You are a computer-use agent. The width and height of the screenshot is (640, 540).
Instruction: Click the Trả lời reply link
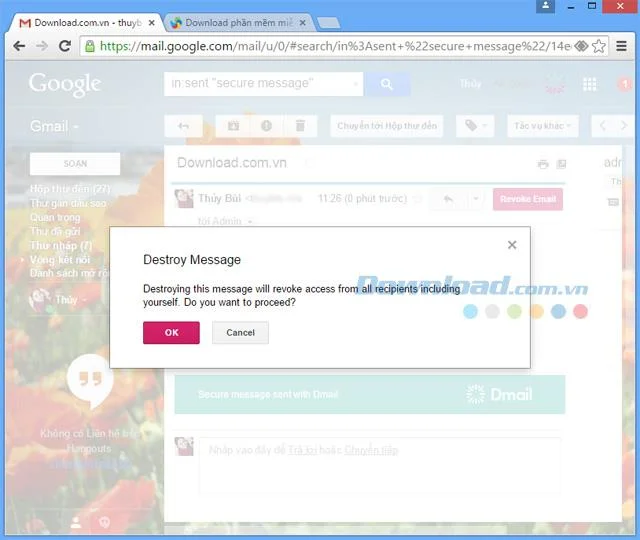[x=302, y=450]
